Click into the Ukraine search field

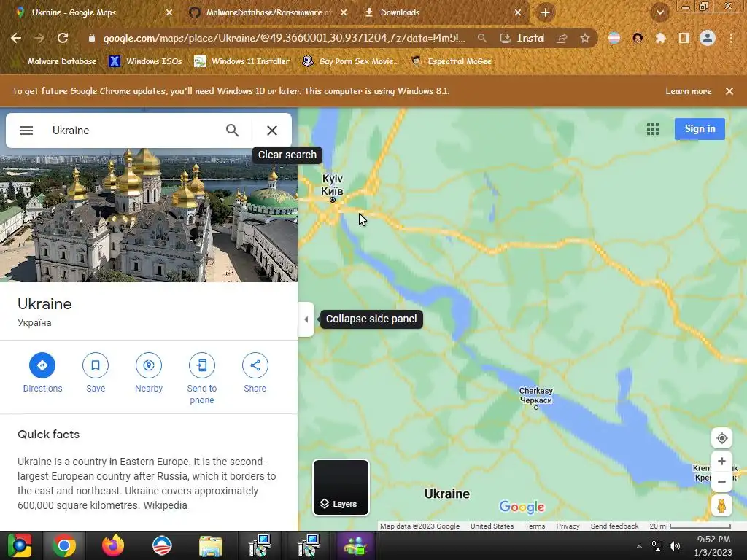point(133,130)
